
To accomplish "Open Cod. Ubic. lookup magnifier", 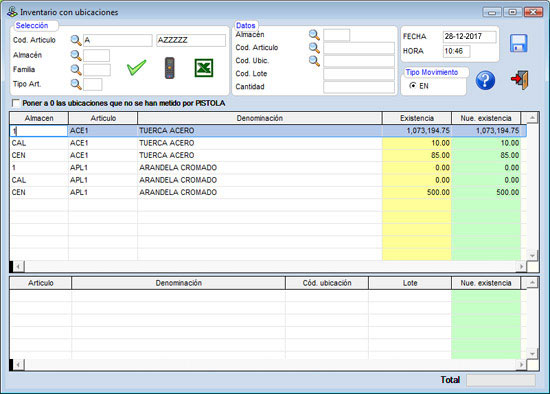I will pyautogui.click(x=314, y=61).
